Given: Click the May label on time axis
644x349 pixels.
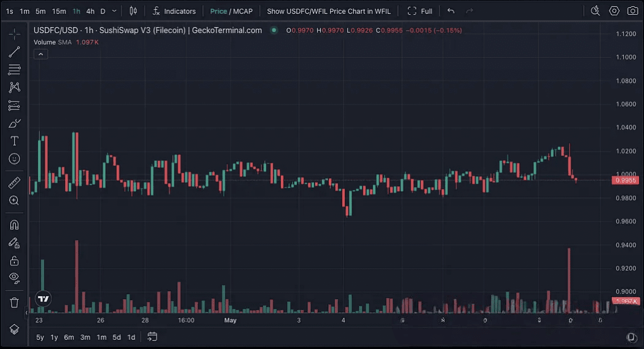Looking at the screenshot, I should point(230,320).
